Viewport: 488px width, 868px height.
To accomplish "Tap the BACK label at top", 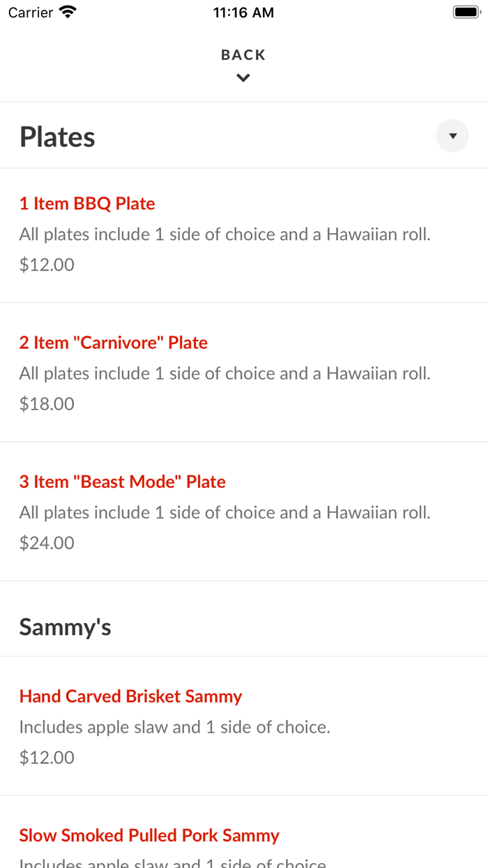I will [243, 55].
